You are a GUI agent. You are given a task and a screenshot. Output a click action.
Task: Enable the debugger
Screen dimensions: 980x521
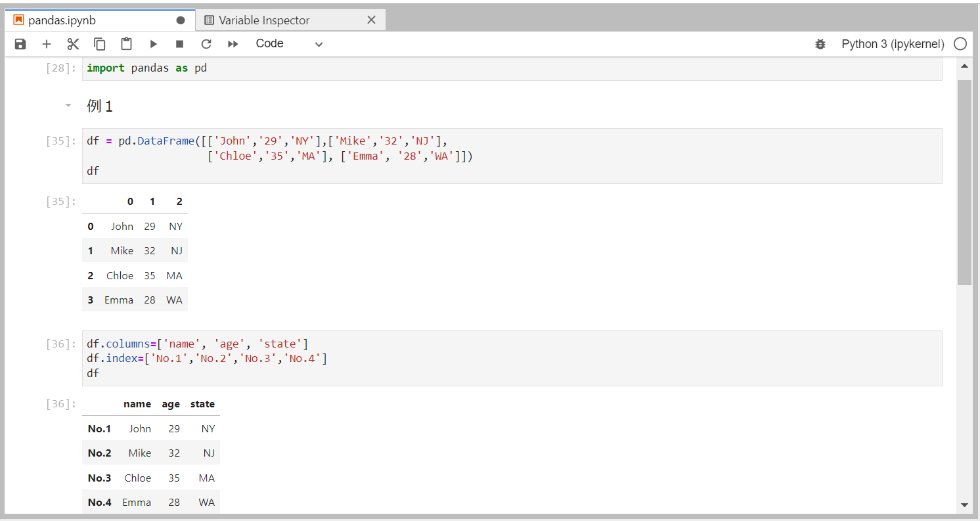[x=820, y=44]
